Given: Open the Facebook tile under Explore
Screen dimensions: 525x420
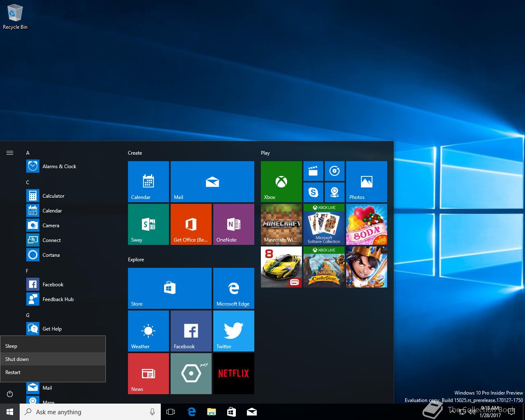Looking at the screenshot, I should (x=191, y=331).
